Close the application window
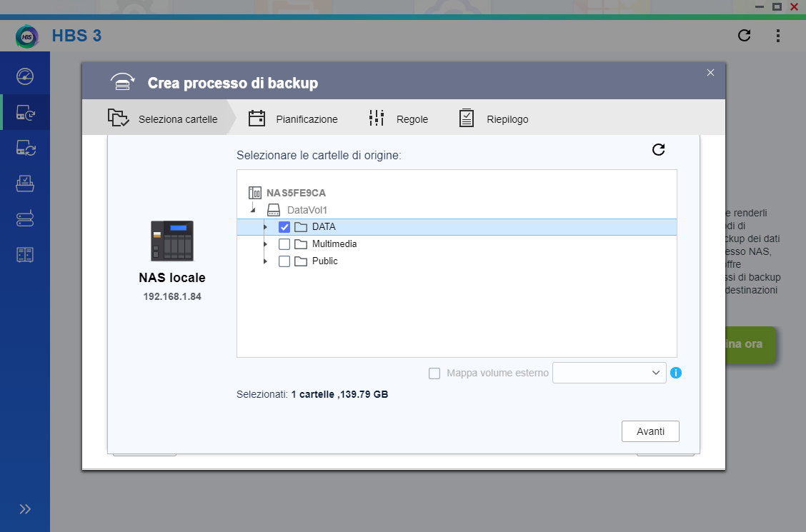806x532 pixels. point(794,6)
